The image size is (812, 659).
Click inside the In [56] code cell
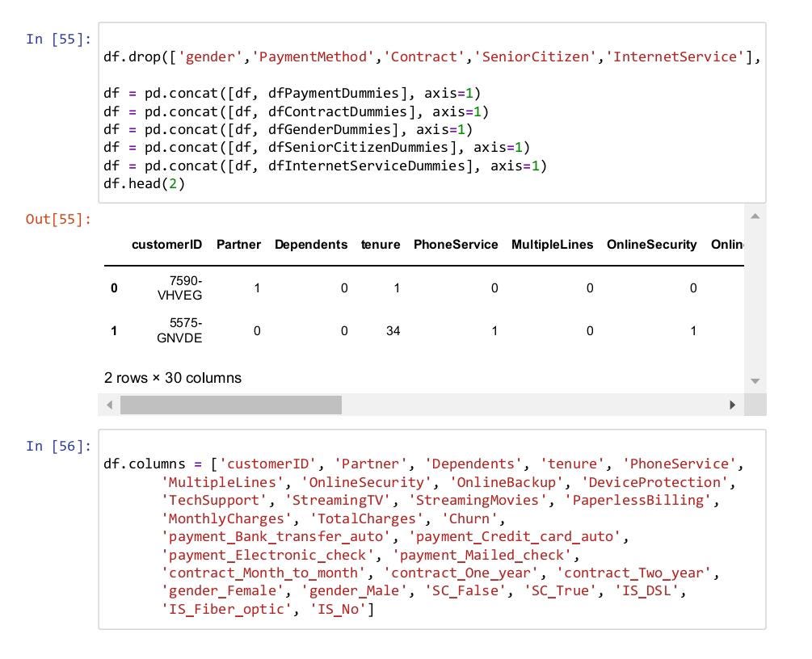pos(404,537)
